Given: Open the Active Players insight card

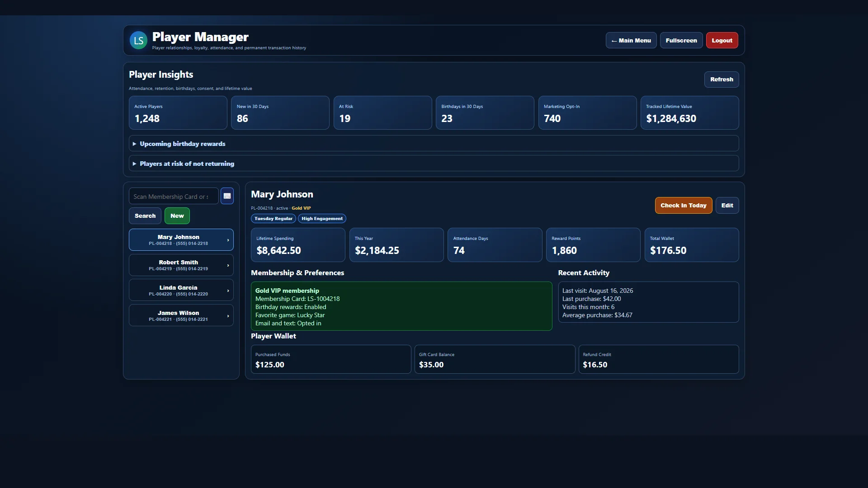Looking at the screenshot, I should click(x=178, y=113).
